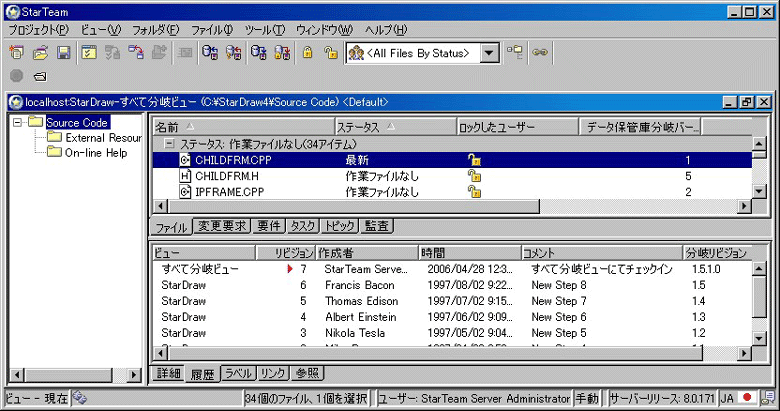Click the 作成者 column header in history
780x411 pixels.
click(367, 253)
